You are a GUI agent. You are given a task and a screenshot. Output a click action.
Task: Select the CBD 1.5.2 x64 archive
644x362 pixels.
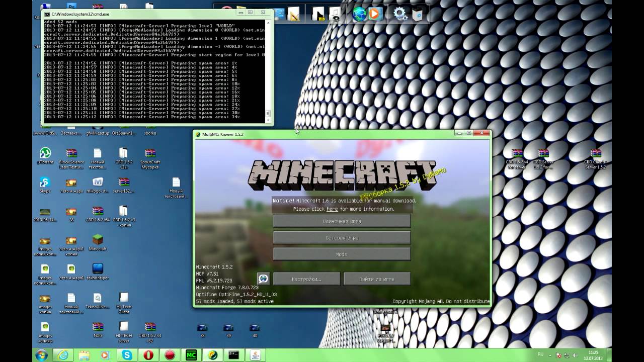tap(98, 214)
